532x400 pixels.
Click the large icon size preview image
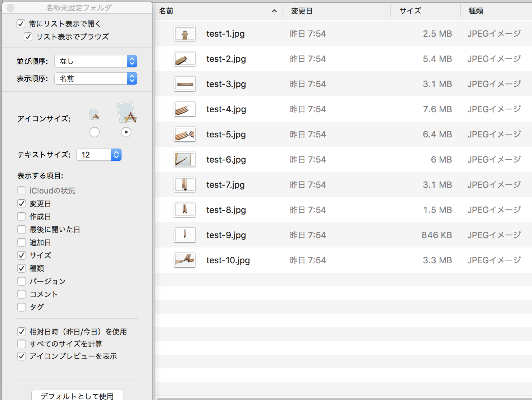tap(127, 113)
